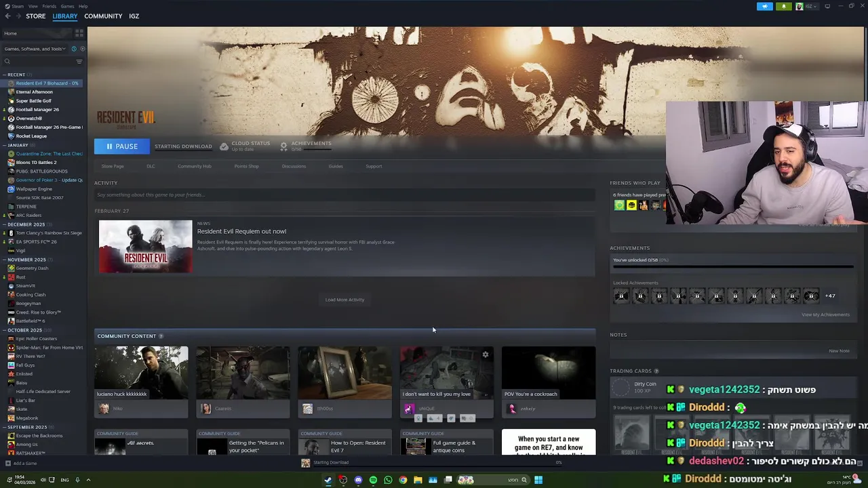Open the Games menu
This screenshot has width=868, height=488.
click(67, 6)
